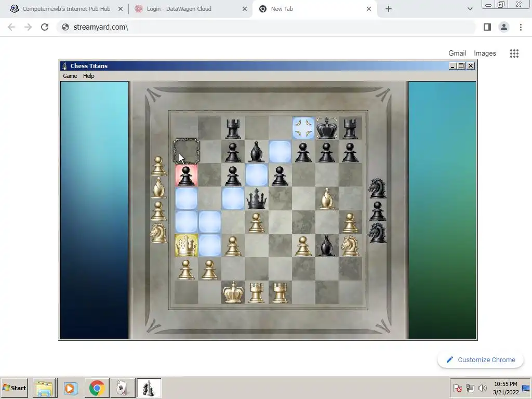Move to blue square right of the white queen

210,245
